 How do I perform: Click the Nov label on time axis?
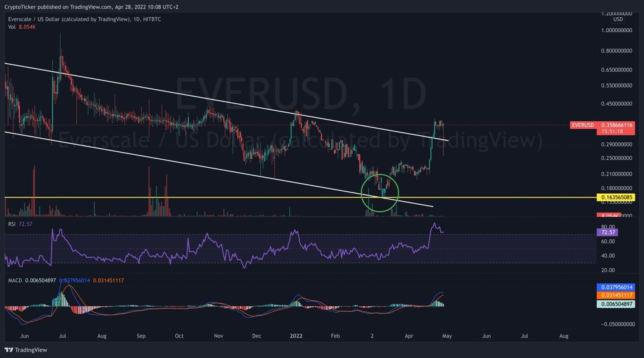coord(218,336)
